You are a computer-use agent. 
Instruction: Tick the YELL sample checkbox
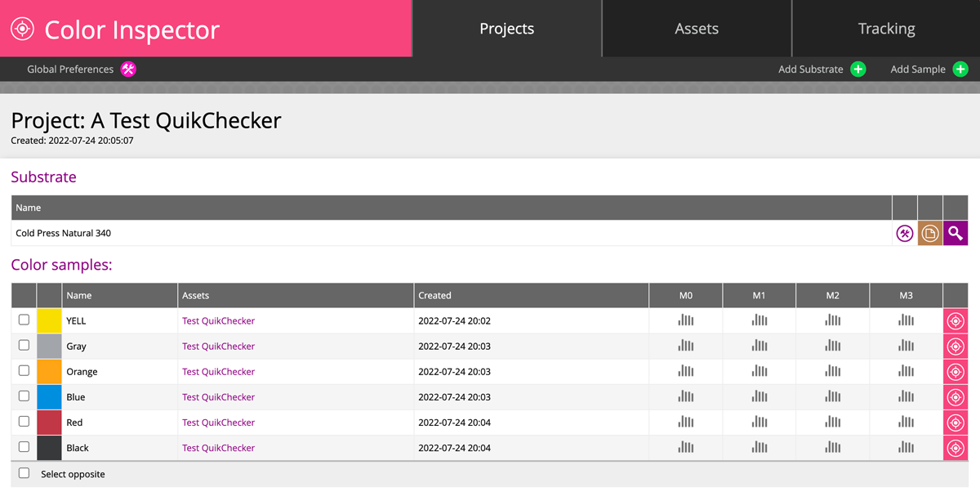pos(24,320)
